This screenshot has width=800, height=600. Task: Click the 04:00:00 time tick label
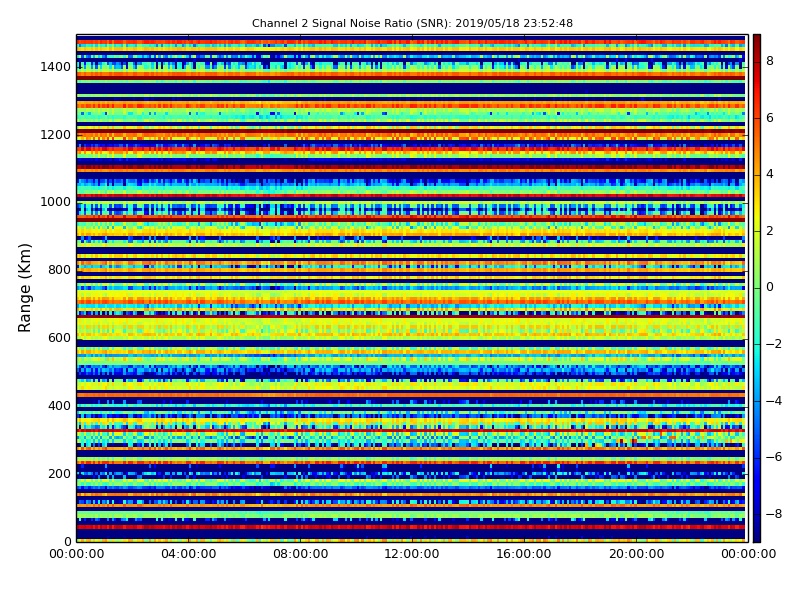click(188, 554)
